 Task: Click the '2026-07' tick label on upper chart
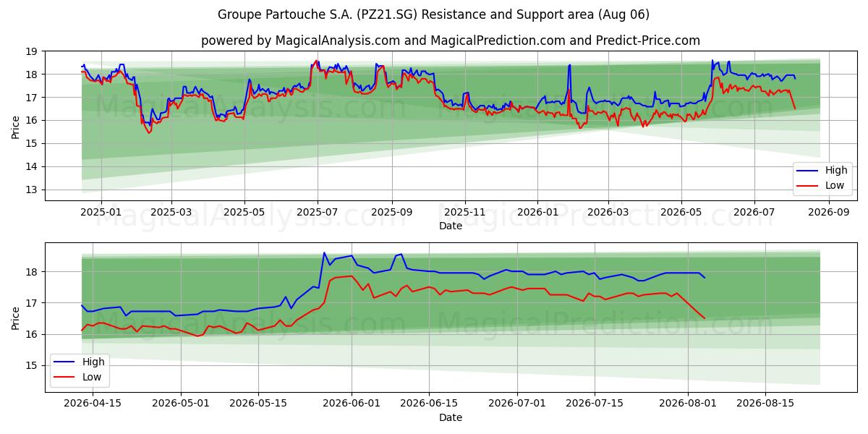tap(754, 213)
